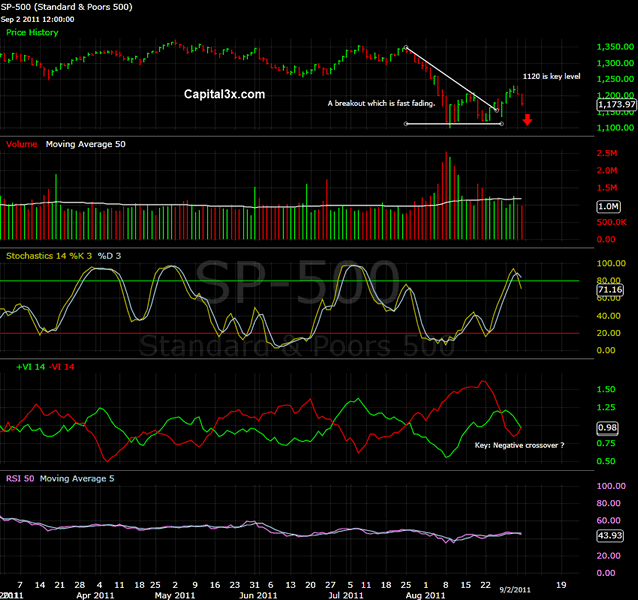Select the 1.0M volume value tag
The width and height of the screenshot is (638, 600).
coord(609,206)
